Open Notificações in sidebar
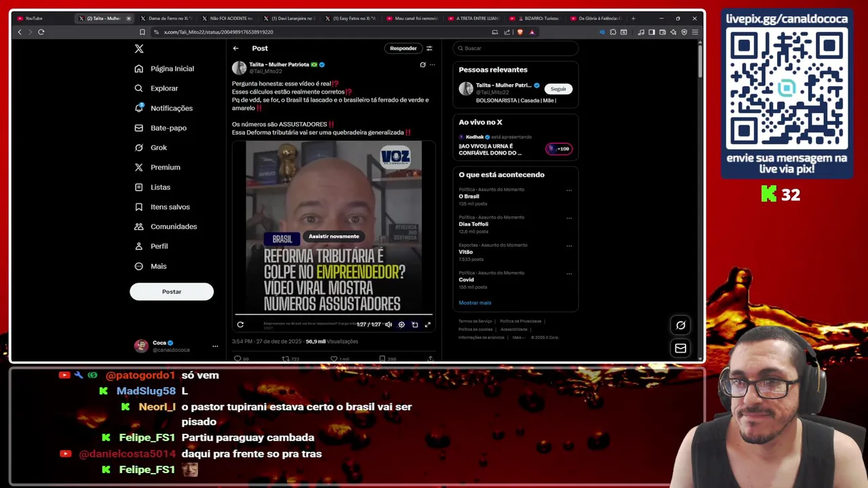The width and height of the screenshot is (868, 488). [x=164, y=108]
